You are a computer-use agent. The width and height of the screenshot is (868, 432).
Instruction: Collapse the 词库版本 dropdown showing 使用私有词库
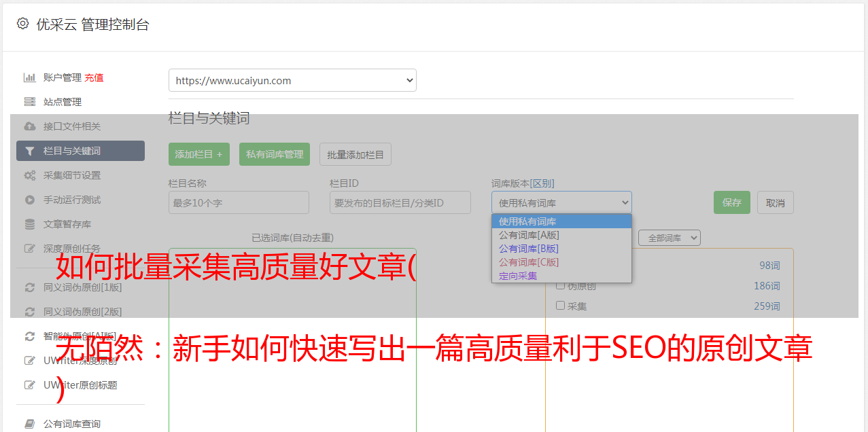click(x=561, y=202)
